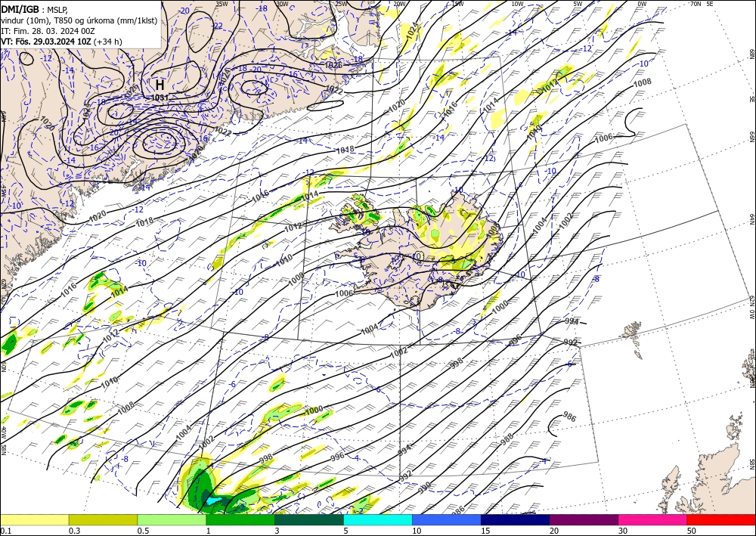Click the 'VT: Fös. 29.03.2024 10Z (+34 h)' line
Image resolution: width=756 pixels, height=536 pixels.
pyautogui.click(x=62, y=42)
